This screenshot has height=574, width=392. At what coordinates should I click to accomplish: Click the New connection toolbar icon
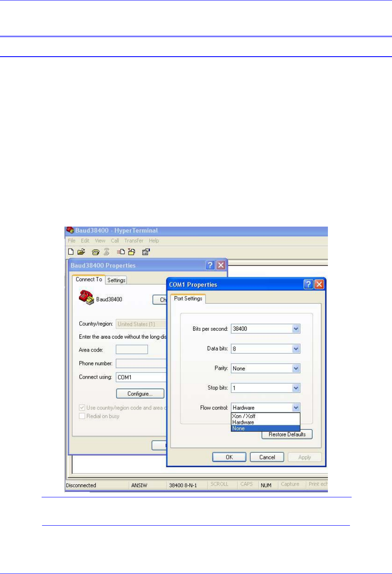(x=71, y=252)
